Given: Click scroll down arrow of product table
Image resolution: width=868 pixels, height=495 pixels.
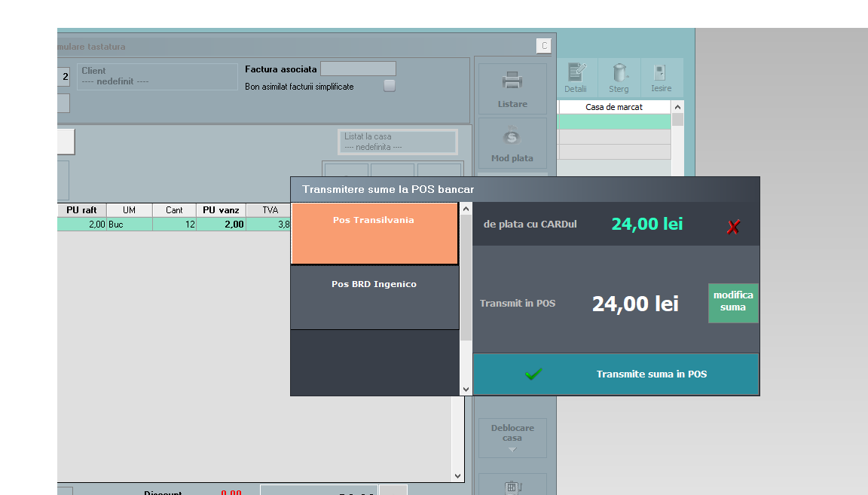Looking at the screenshot, I should [x=457, y=475].
